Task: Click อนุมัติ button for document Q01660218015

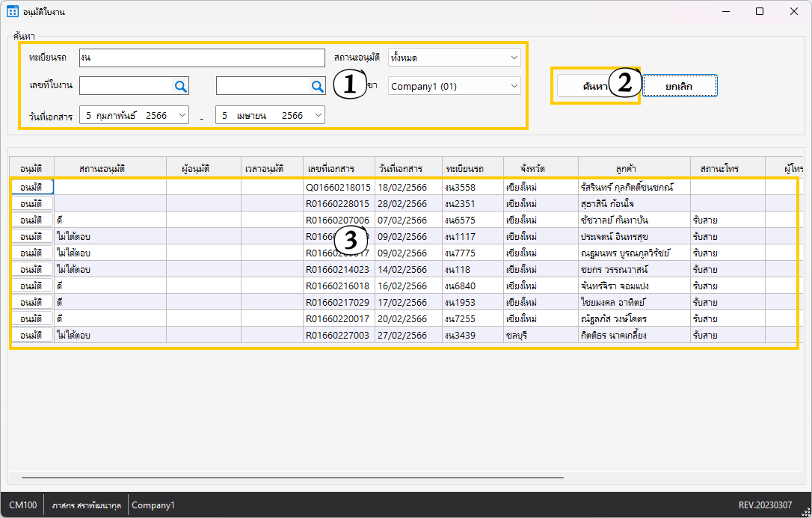Action: click(x=31, y=187)
